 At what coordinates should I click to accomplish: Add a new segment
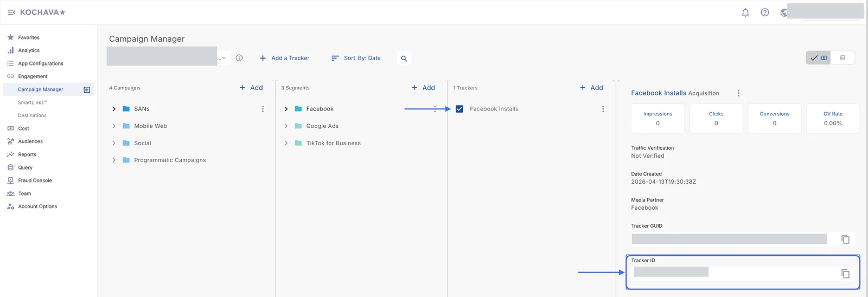pos(423,88)
